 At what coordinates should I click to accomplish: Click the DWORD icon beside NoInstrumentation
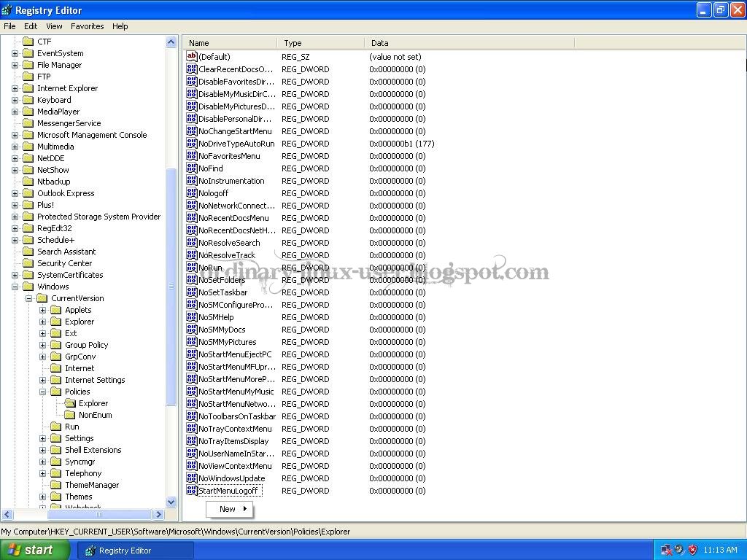pos(192,181)
